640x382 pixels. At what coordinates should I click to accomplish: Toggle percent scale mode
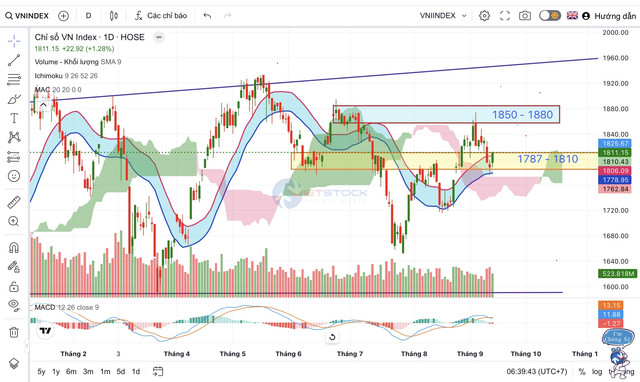pyautogui.click(x=582, y=372)
